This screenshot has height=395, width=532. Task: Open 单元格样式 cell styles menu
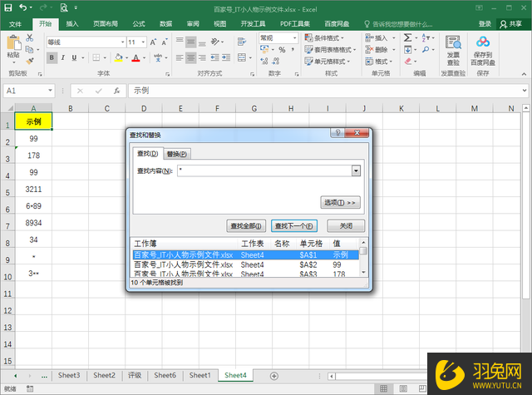point(327,62)
